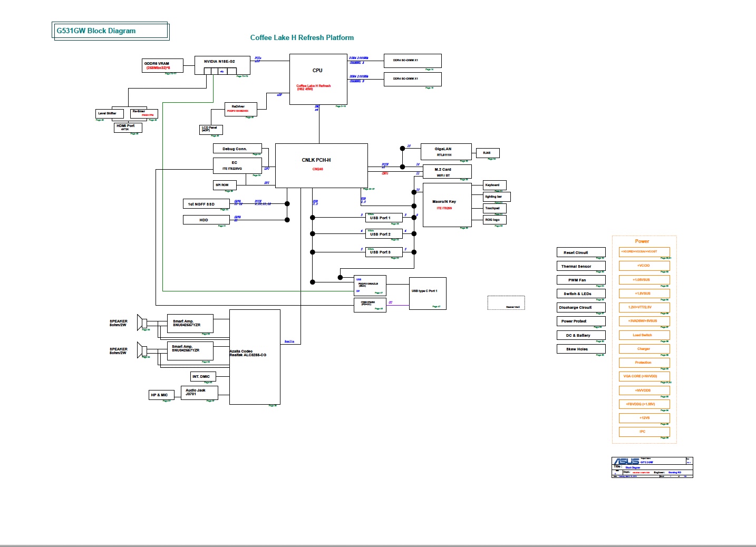The height and width of the screenshot is (547, 756).
Task: Click the NVIDIA N18E-G2 GPU block
Action: 222,65
